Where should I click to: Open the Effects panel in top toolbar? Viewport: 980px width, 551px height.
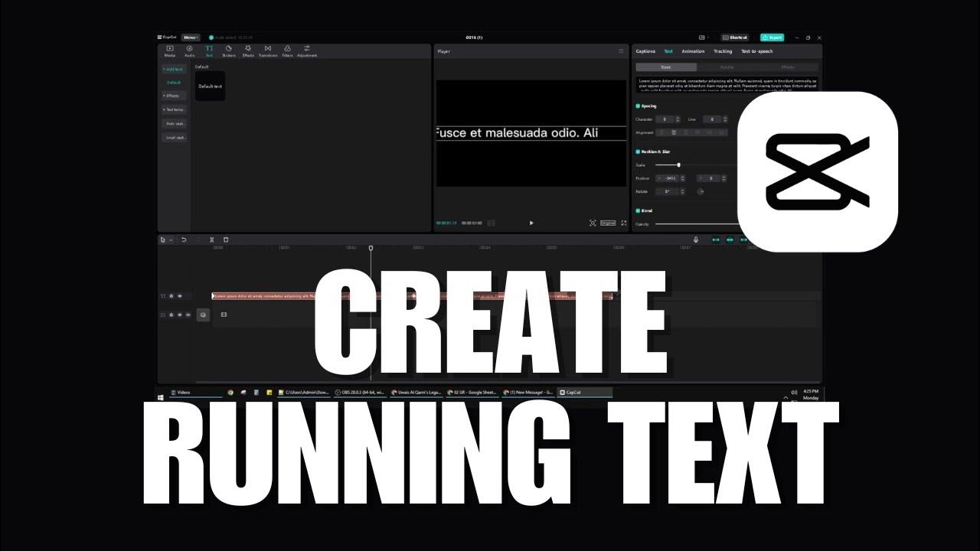(248, 51)
